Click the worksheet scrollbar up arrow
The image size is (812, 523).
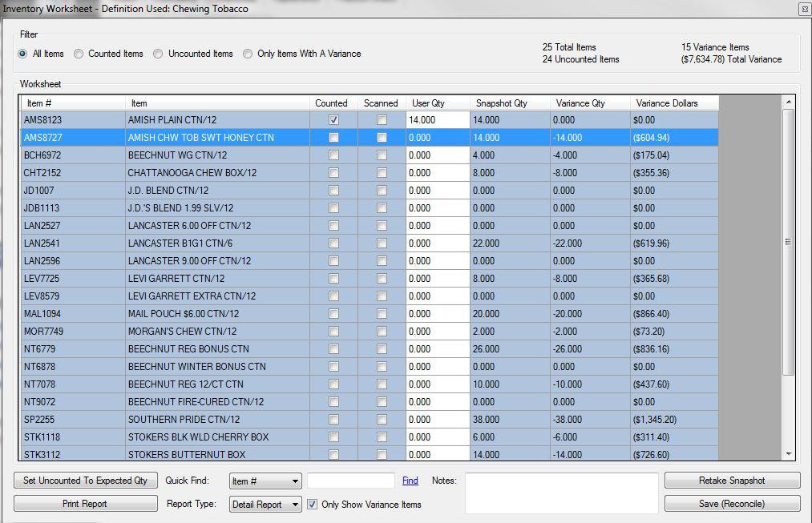[788, 102]
